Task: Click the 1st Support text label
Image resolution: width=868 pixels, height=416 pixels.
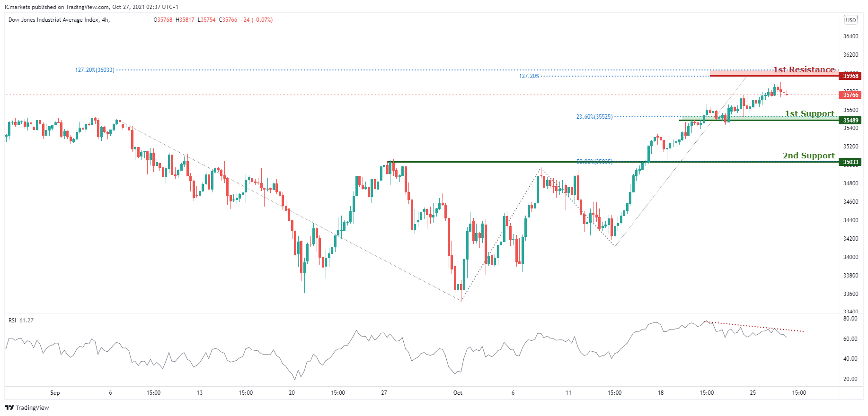Action: 809,113
